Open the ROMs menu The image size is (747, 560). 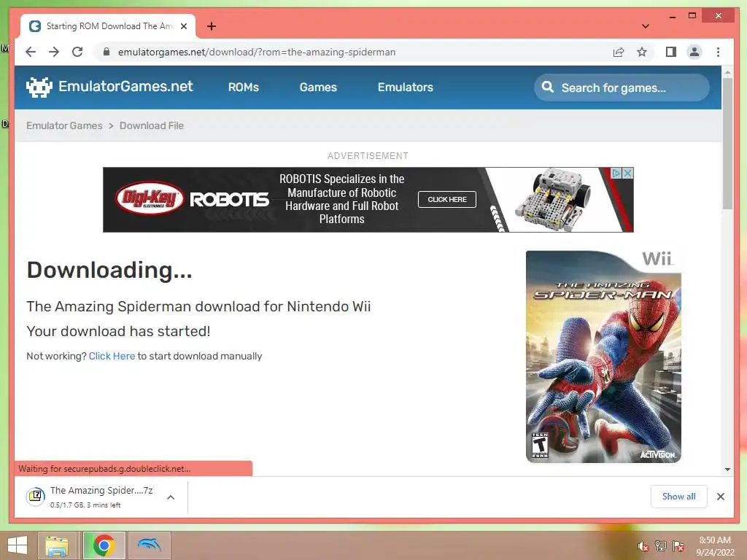point(244,87)
